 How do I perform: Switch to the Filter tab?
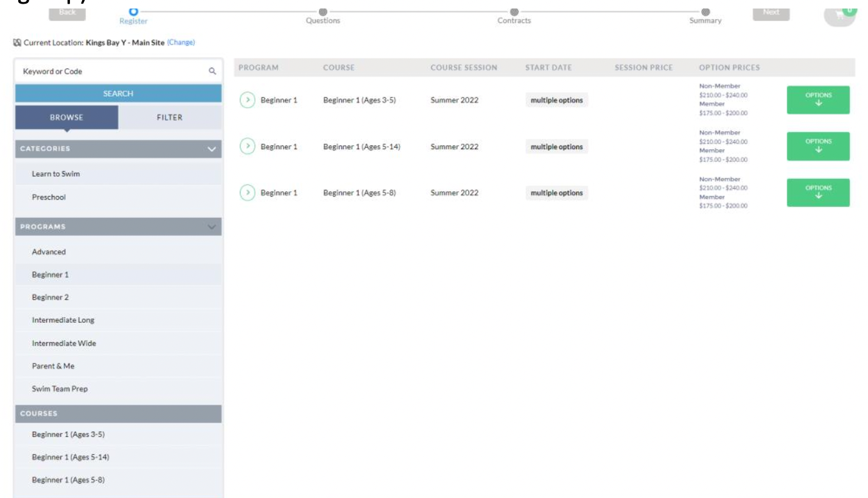click(170, 117)
